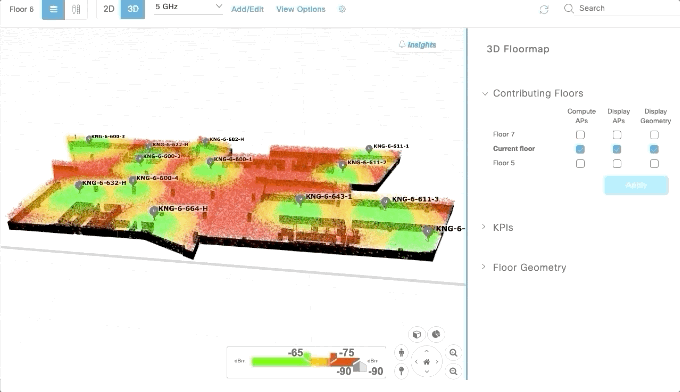
Task: Switch to 2D view
Action: 109,9
